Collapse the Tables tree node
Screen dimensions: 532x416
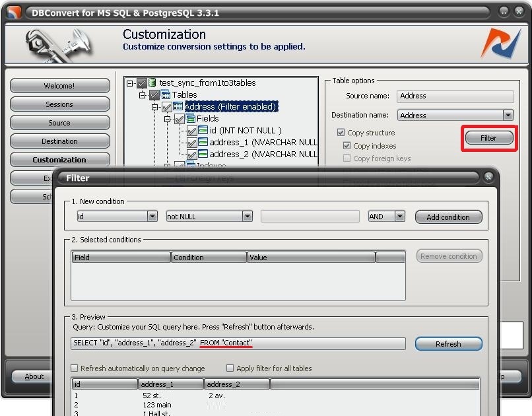[142, 95]
